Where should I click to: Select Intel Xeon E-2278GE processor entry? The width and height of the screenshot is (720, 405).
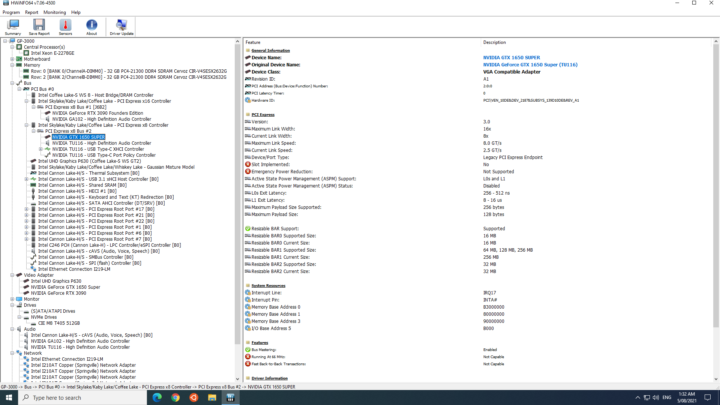pyautogui.click(x=52, y=53)
